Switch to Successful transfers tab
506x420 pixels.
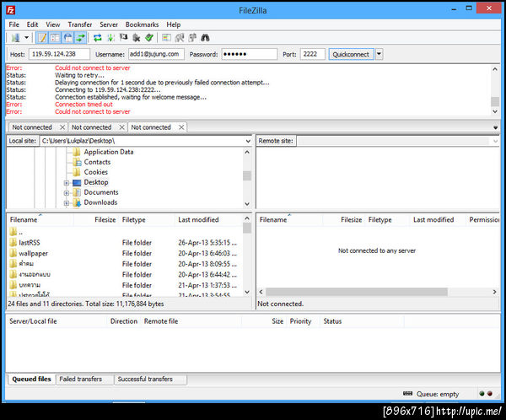click(x=145, y=379)
